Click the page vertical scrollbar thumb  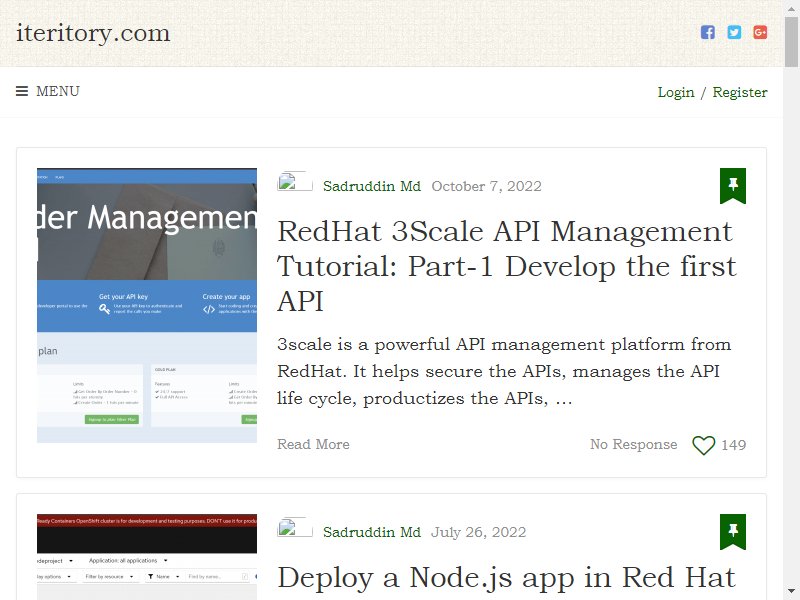coord(792,42)
